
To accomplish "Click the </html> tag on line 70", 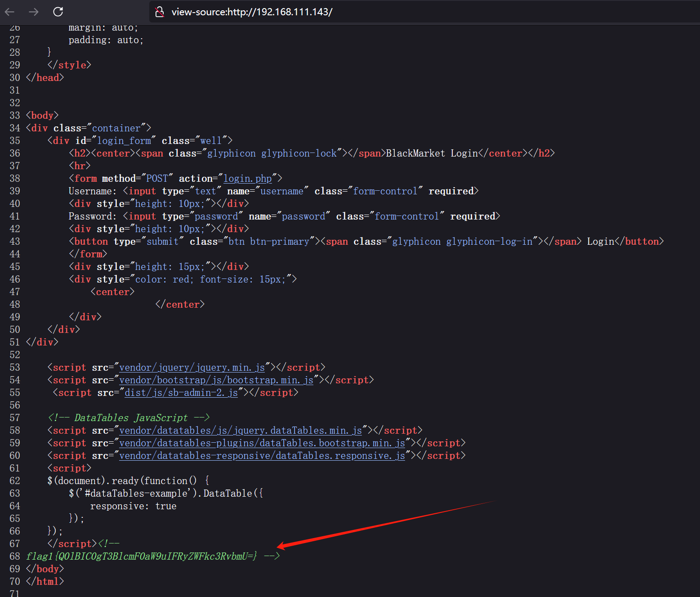I will pos(45,582).
